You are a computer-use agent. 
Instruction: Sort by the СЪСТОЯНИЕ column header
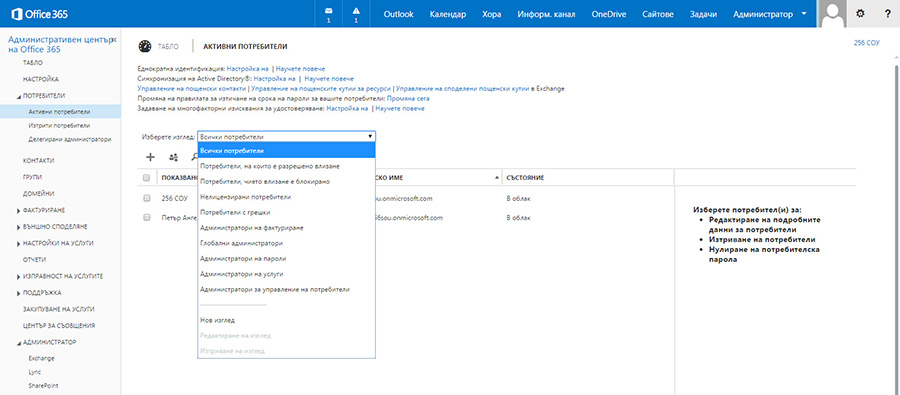(x=525, y=178)
